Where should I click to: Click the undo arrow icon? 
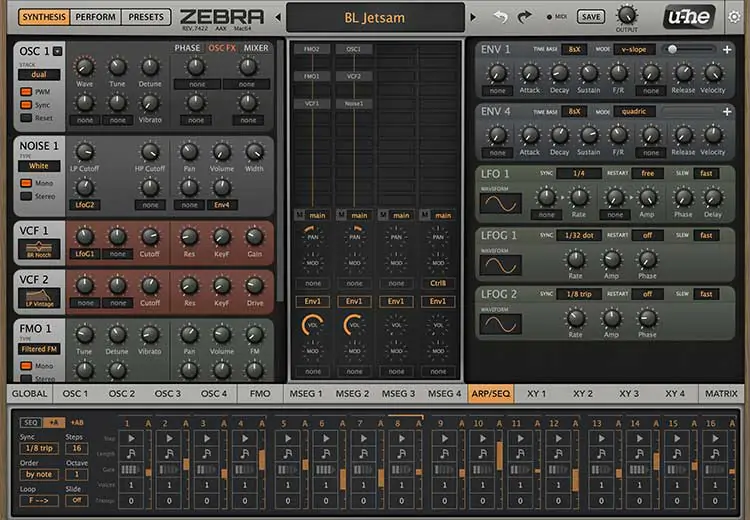(500, 17)
